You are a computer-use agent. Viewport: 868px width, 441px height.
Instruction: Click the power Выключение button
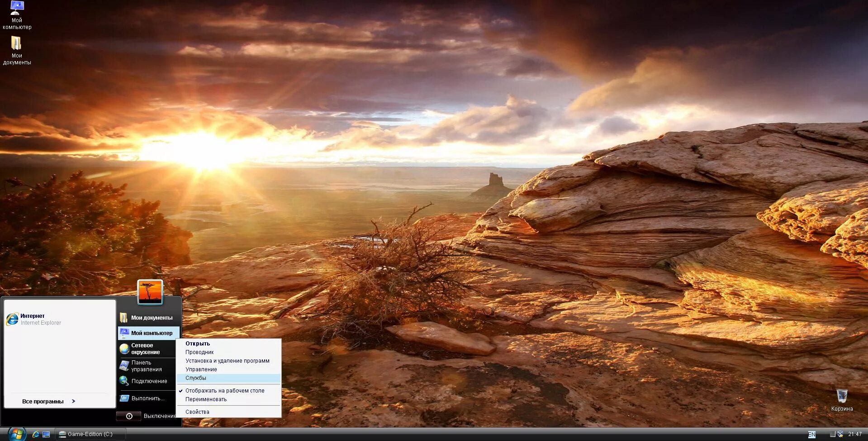pos(129,416)
